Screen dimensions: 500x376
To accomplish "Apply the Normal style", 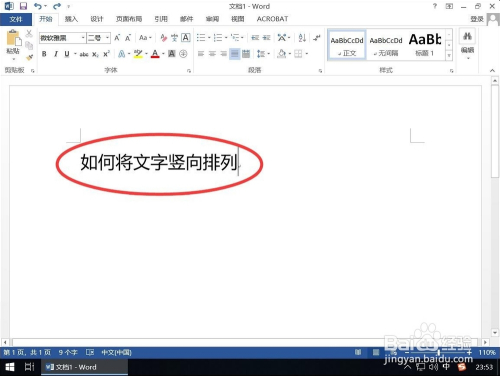I will click(x=347, y=45).
